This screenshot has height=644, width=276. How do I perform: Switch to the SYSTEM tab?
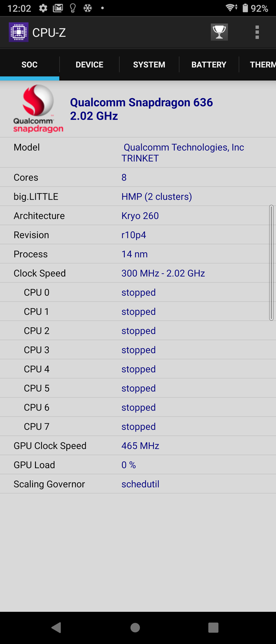click(149, 64)
